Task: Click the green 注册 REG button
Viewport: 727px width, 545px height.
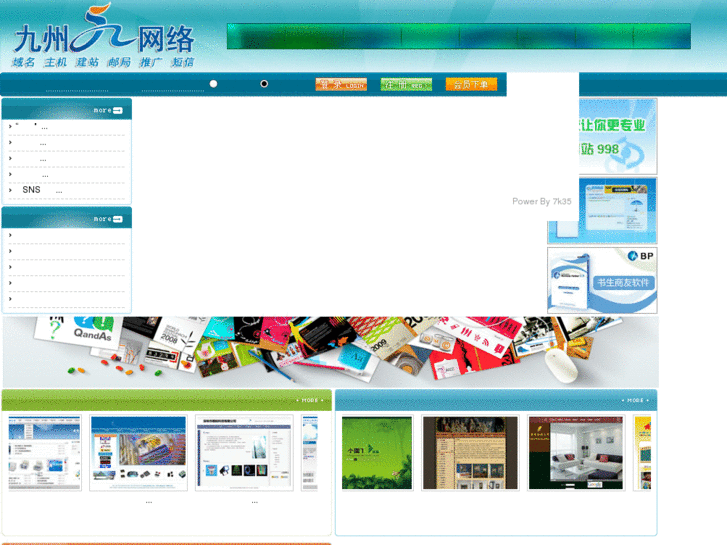Action: tap(406, 84)
